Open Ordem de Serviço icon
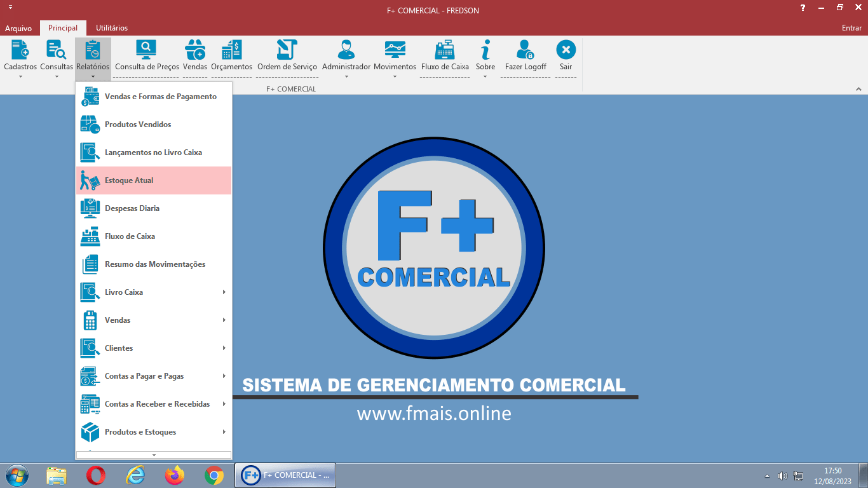The image size is (868, 488). pos(287,50)
